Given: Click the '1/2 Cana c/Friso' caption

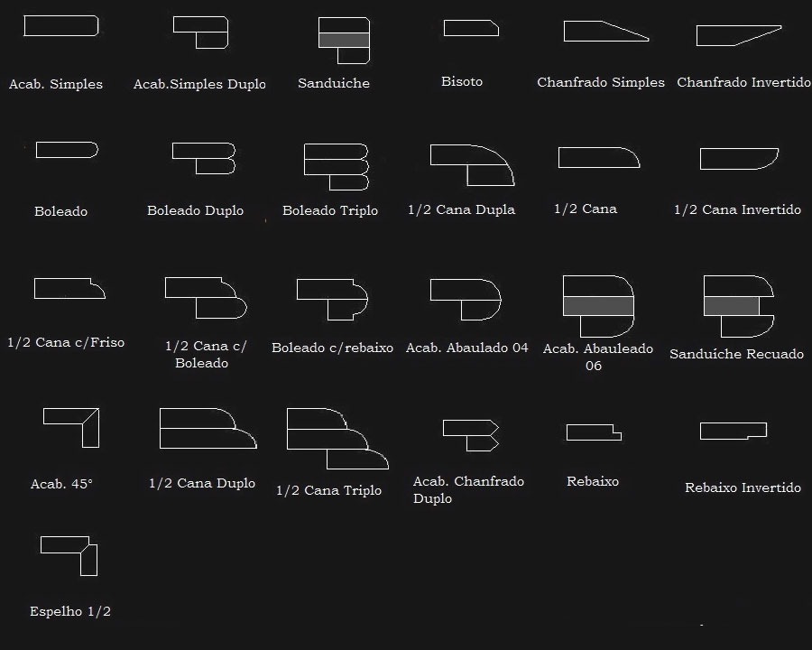Looking at the screenshot, I should tap(66, 342).
